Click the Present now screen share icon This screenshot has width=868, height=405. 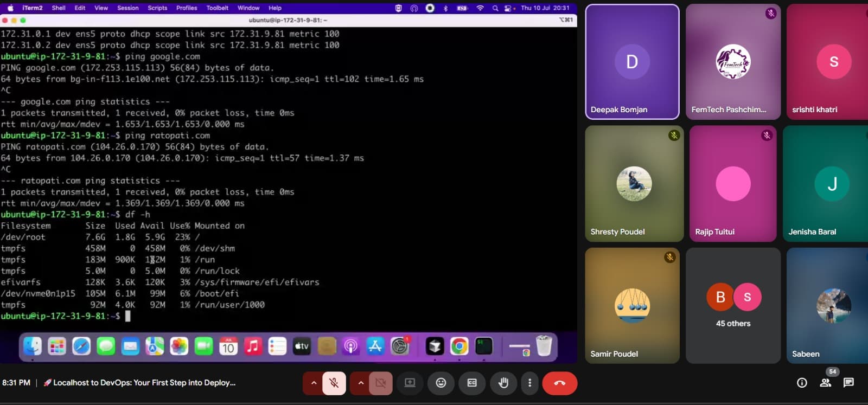(410, 383)
